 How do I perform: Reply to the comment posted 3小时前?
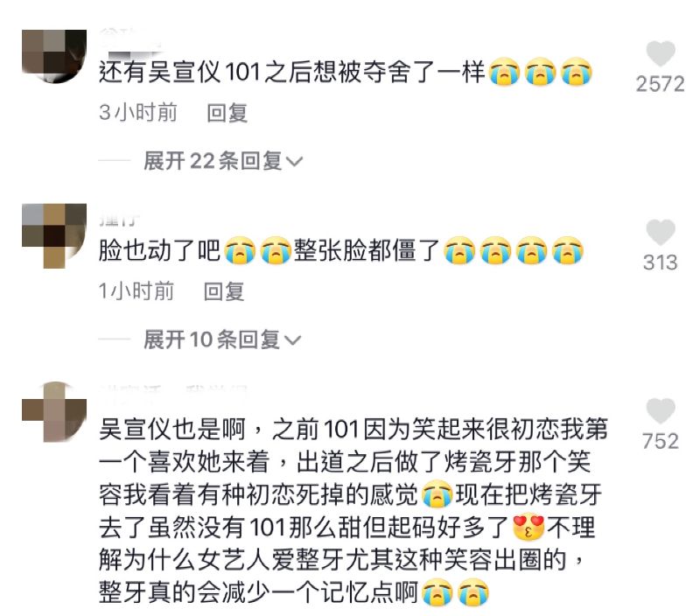[227, 113]
